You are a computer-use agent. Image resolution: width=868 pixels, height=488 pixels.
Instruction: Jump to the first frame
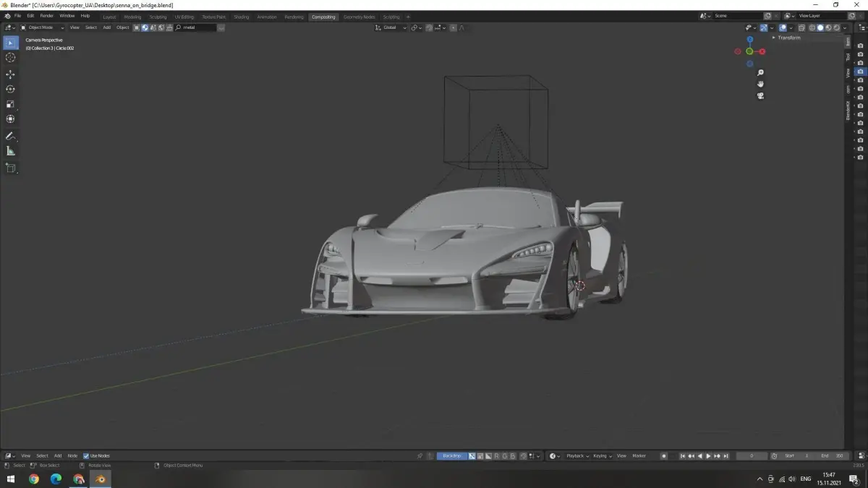[682, 456]
